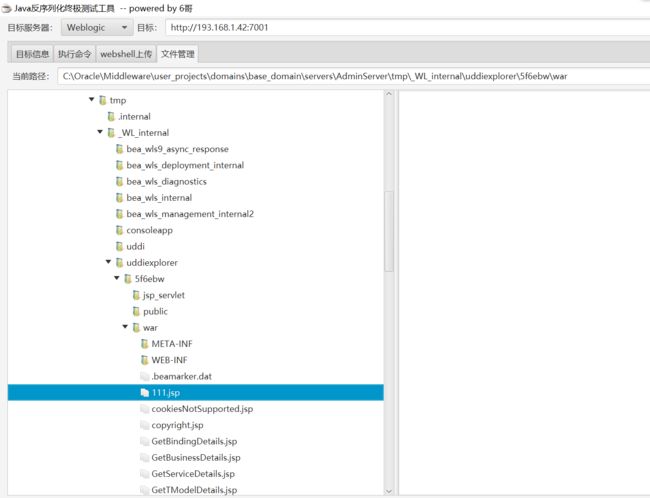Image resolution: width=650 pixels, height=498 pixels.
Task: Click the META-INF folder icon
Action: (144, 343)
